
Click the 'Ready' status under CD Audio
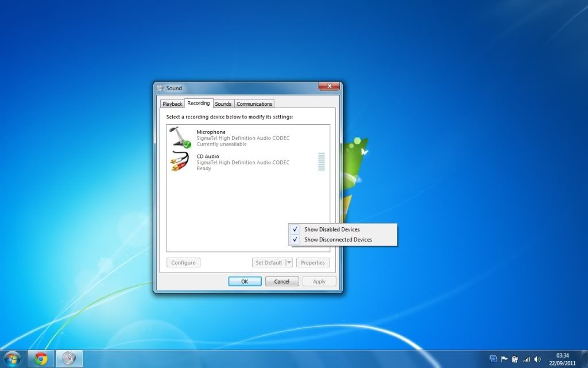[204, 168]
